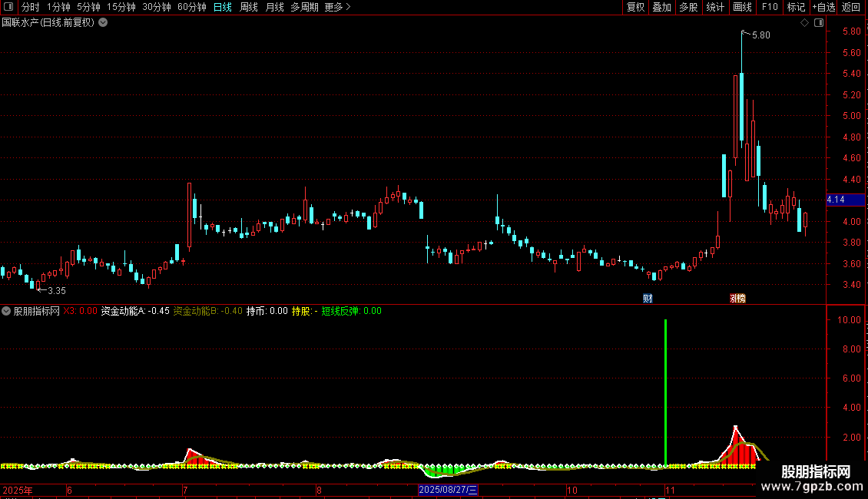The height and width of the screenshot is (499, 868).
Task: Click the 3.35 low price label
Action: pos(57,290)
